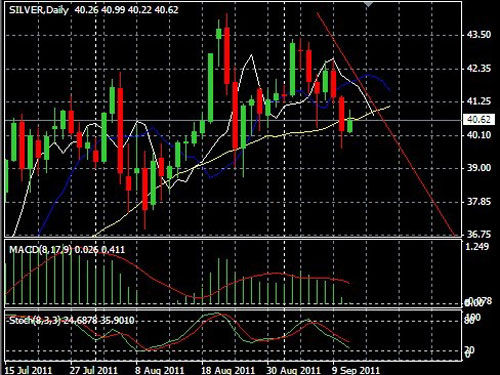
Task: Select the 15 Jul 2011 date label
Action: pyautogui.click(x=29, y=370)
